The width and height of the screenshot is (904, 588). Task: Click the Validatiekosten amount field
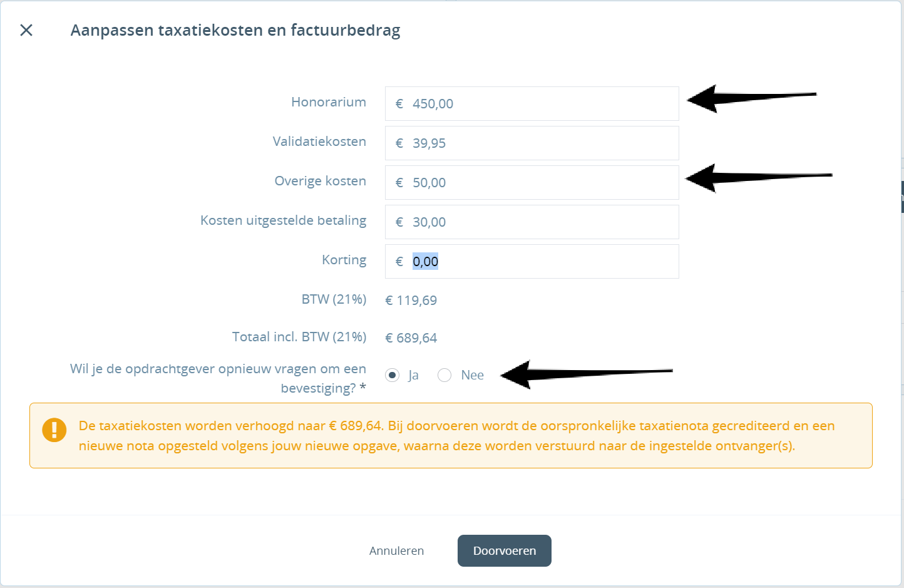(532, 143)
